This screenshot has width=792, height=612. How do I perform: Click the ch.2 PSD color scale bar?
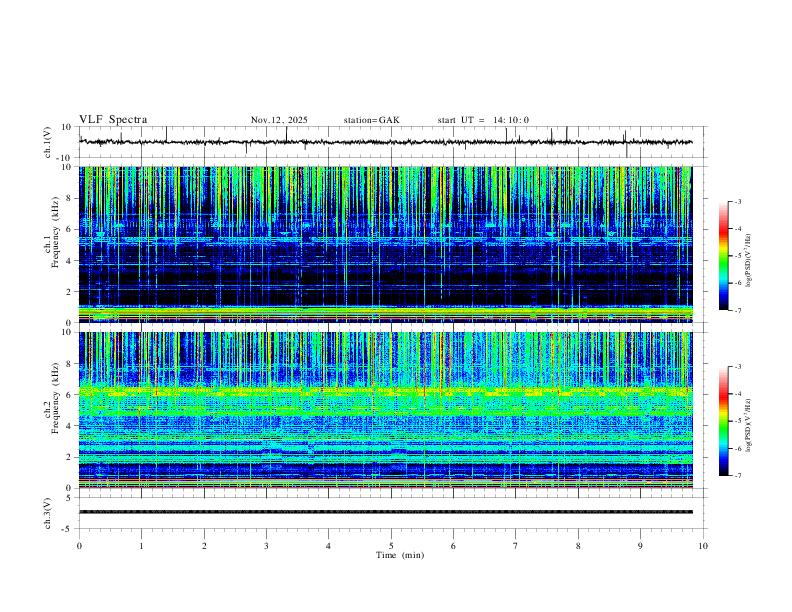[x=724, y=421]
